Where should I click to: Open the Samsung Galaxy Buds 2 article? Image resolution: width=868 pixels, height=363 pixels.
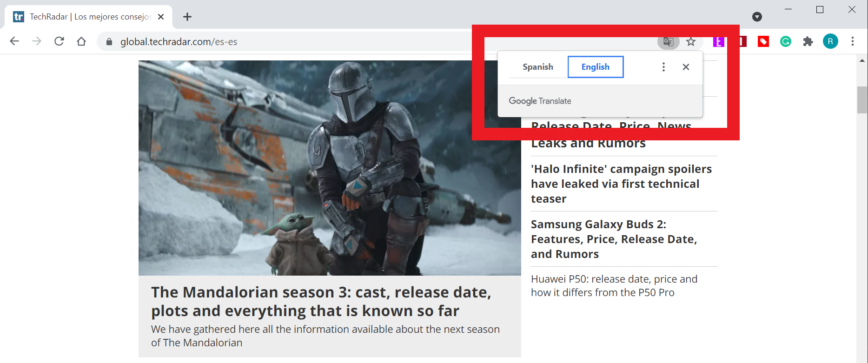coord(614,239)
